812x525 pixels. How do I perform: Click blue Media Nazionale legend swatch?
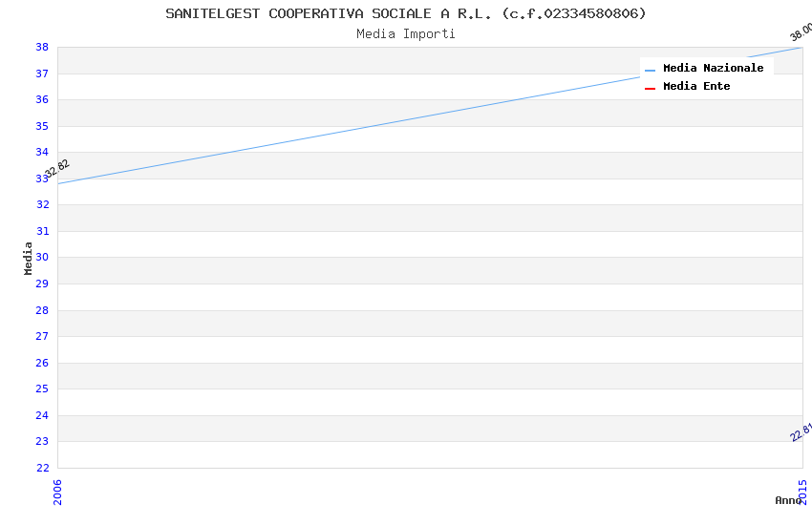(650, 70)
